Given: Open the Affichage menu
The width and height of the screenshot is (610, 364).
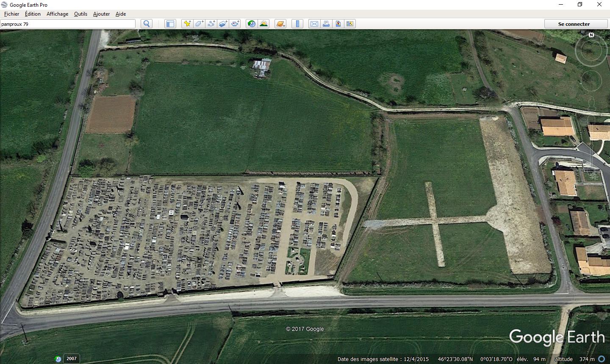Looking at the screenshot, I should (x=57, y=14).
